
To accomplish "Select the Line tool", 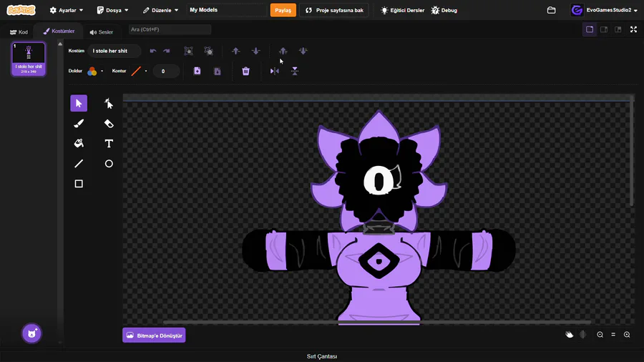I will pos(79,163).
